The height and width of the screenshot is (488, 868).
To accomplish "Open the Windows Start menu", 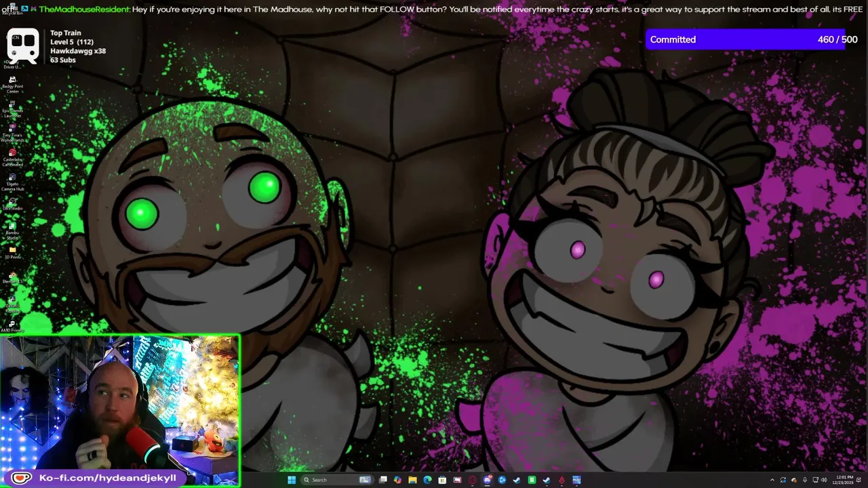I will (x=292, y=480).
